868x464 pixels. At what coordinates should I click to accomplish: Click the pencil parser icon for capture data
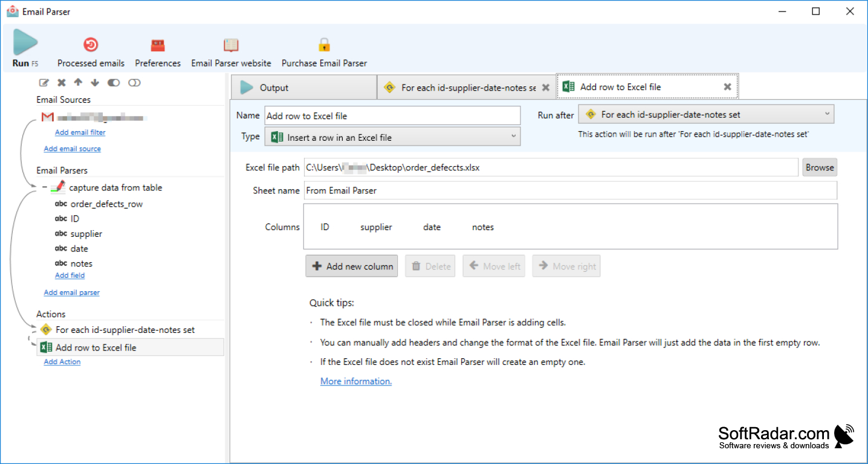click(x=58, y=187)
